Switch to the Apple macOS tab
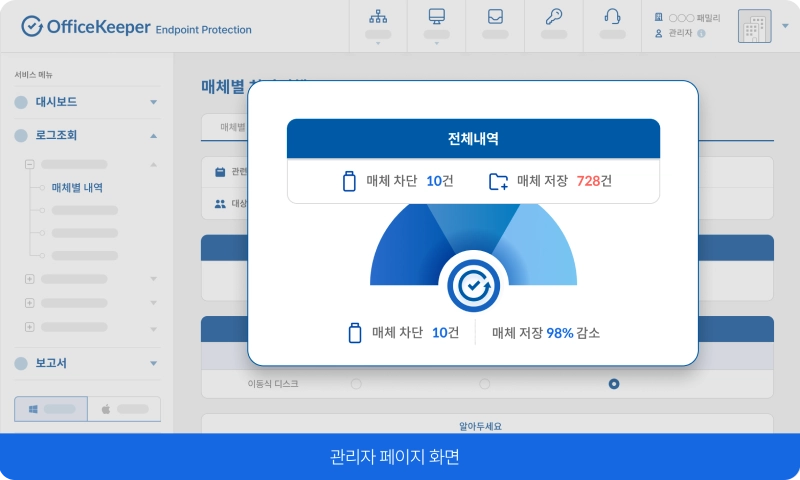 tap(124, 409)
